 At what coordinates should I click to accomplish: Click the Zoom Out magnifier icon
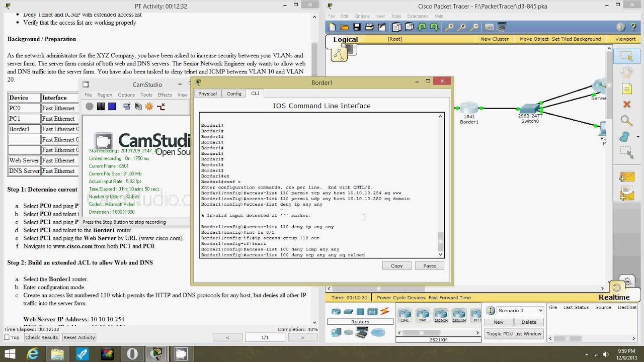point(473,27)
